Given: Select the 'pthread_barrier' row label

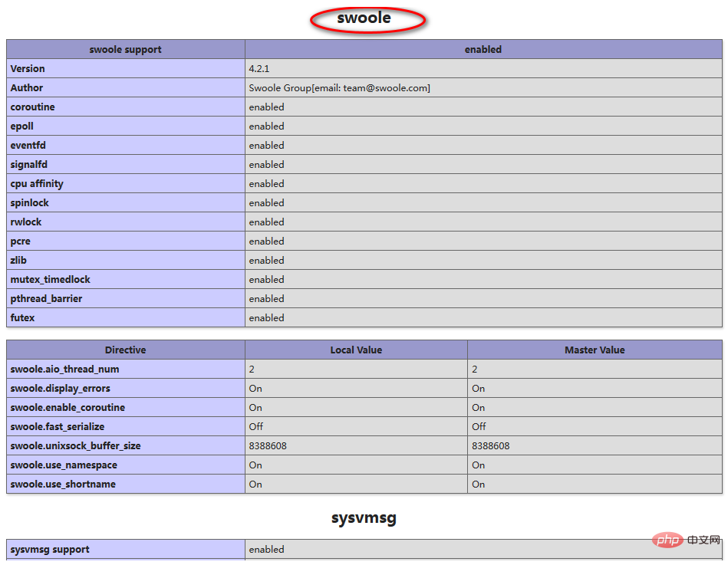Looking at the screenshot, I should tap(47, 299).
